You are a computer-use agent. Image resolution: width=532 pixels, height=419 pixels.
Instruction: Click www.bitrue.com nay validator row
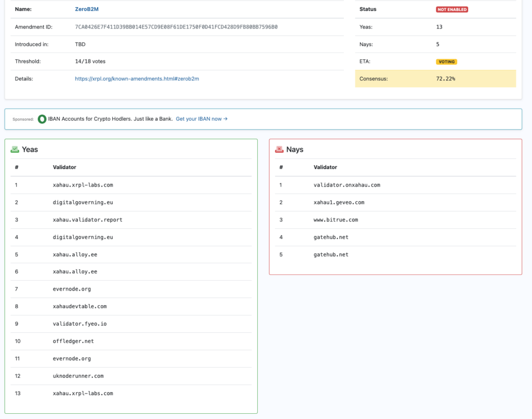point(336,220)
